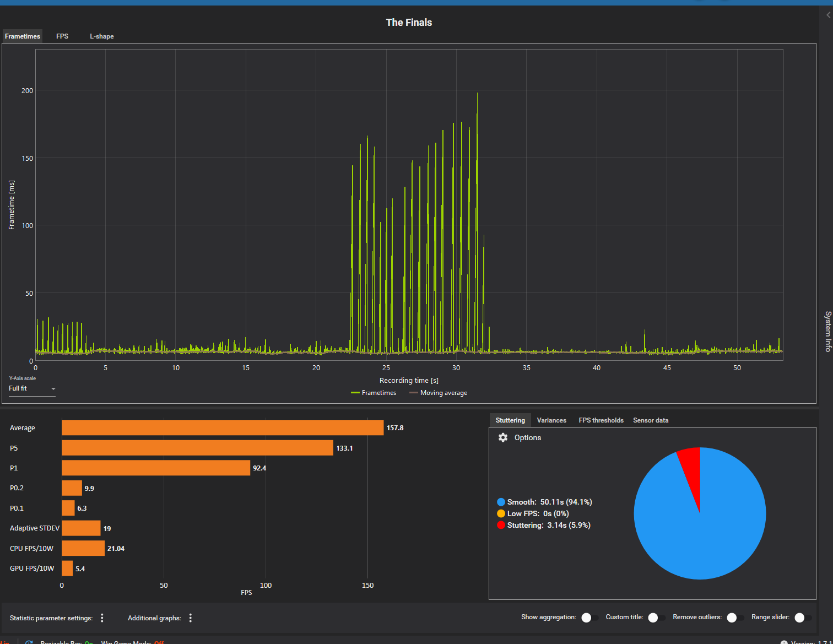The image size is (833, 644).
Task: Click the yellow Low FPS legend dot
Action: point(501,513)
